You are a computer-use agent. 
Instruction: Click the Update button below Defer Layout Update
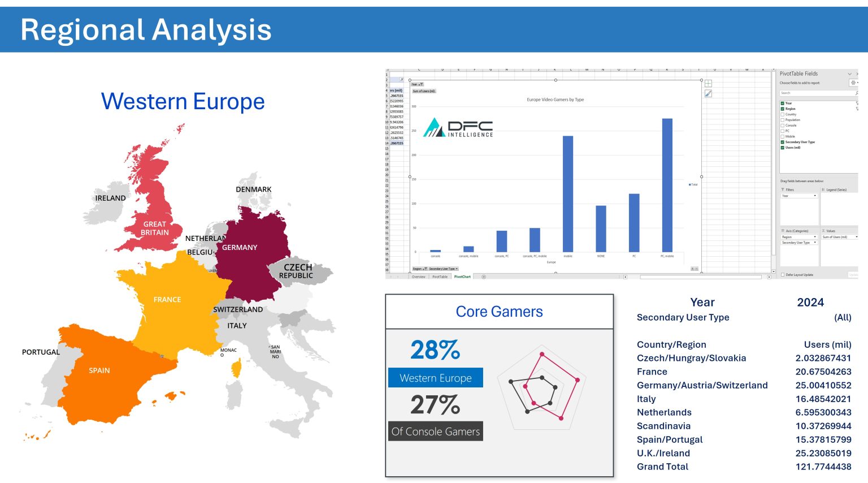854,275
